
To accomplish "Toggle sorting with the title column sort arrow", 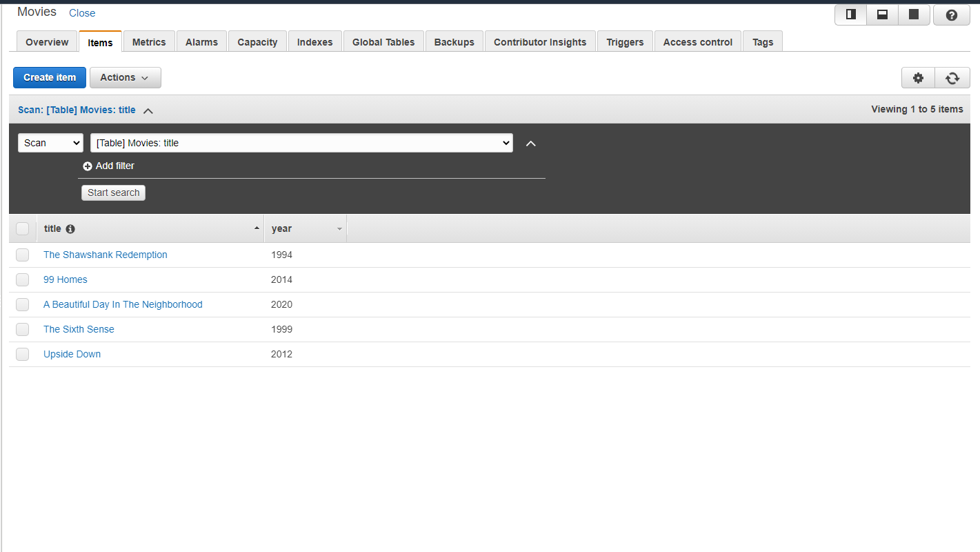I will coord(257,228).
